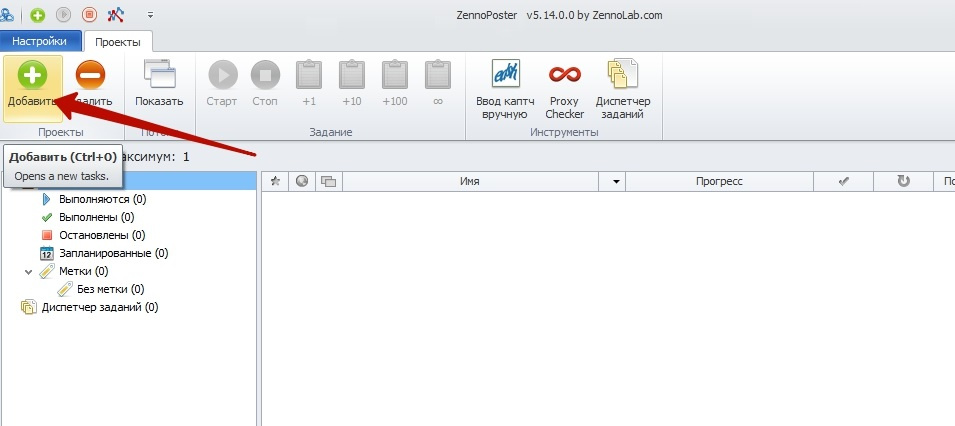The image size is (955, 426).
Task: Open the Имя column filter dropdown
Action: [616, 181]
